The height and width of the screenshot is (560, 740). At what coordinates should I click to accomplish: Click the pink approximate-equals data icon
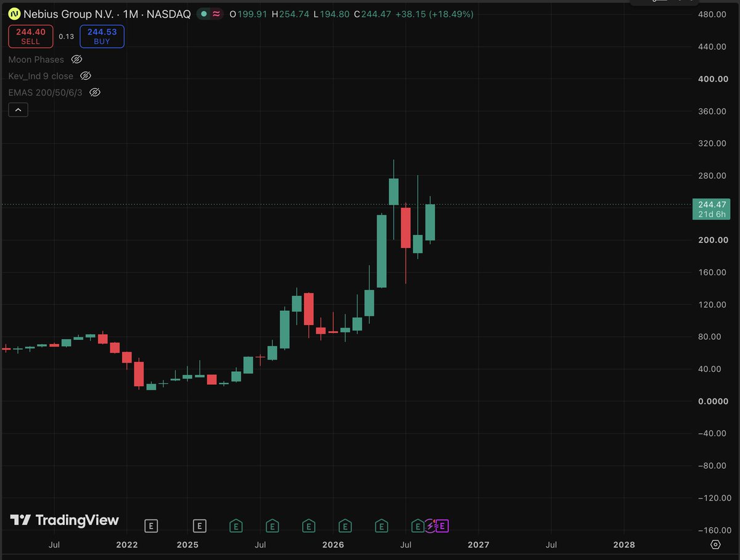click(216, 14)
